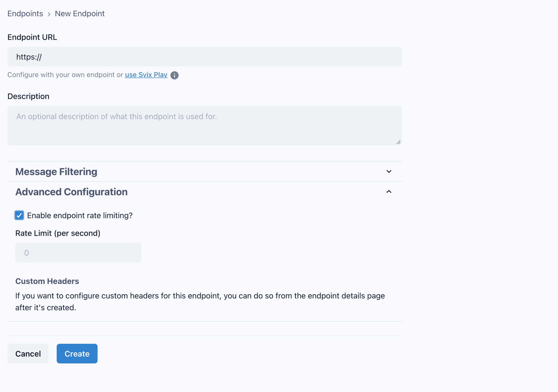Click the "Description" field label
Viewport: 558px width, 392px height.
(x=28, y=96)
